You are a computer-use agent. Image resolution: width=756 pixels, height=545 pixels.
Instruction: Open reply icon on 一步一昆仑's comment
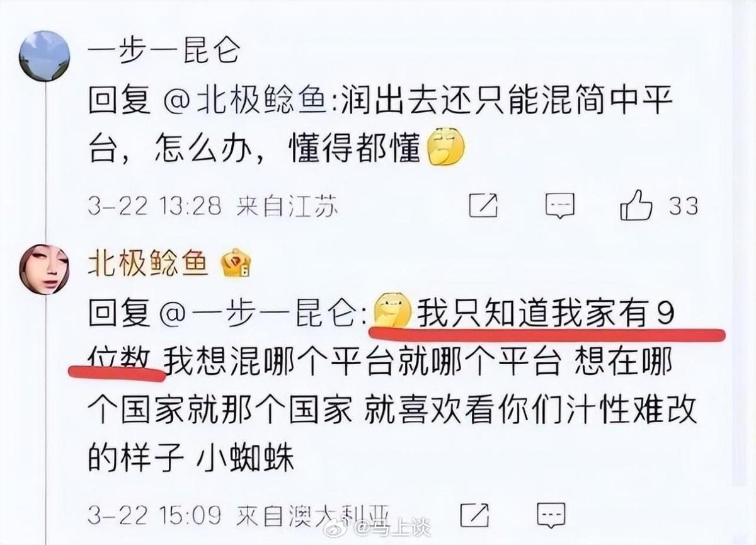[559, 205]
